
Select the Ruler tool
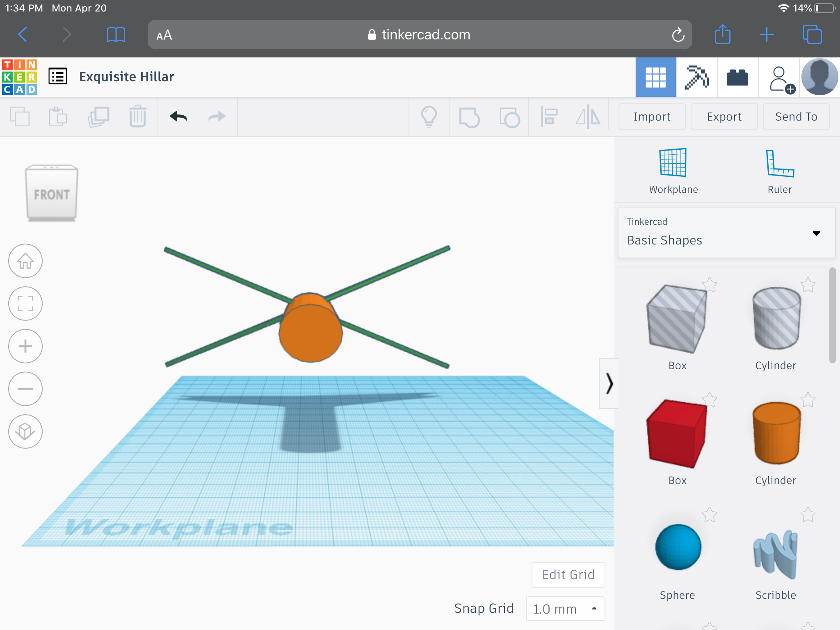[x=780, y=171]
